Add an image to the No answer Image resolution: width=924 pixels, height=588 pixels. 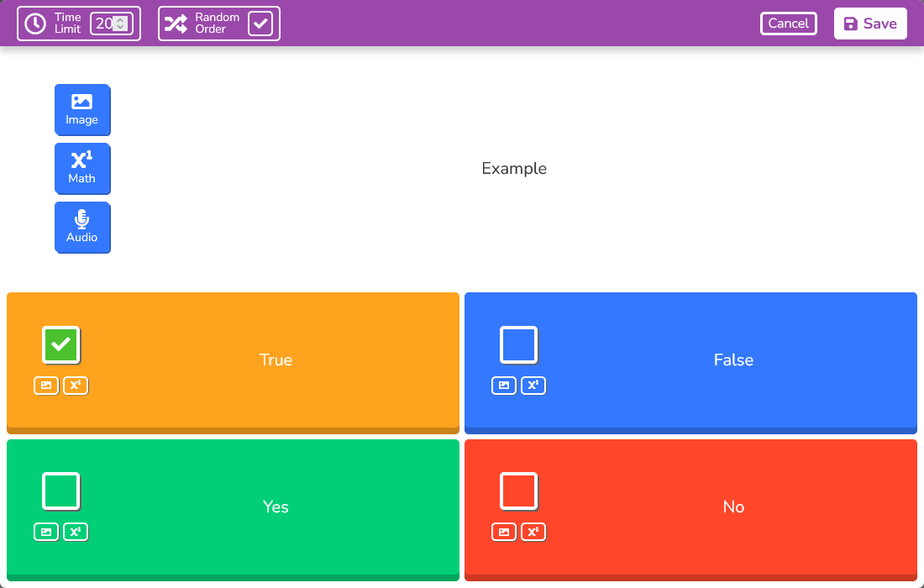tap(504, 532)
